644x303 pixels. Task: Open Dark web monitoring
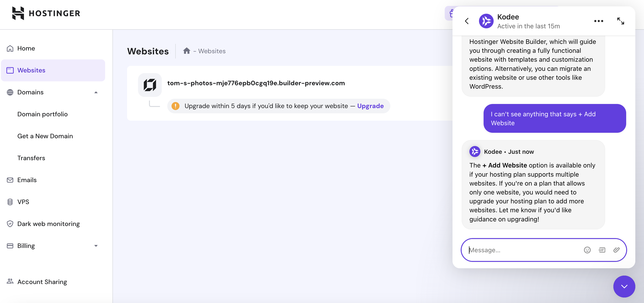pos(53,224)
